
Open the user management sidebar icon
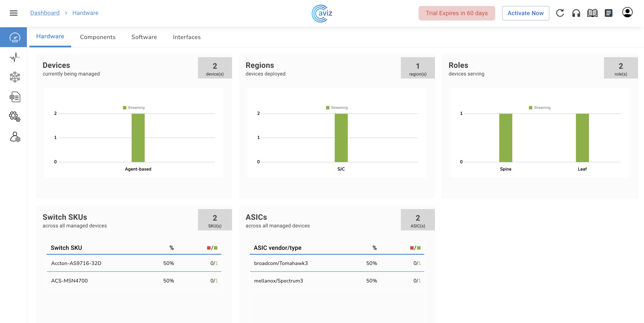pos(15,137)
